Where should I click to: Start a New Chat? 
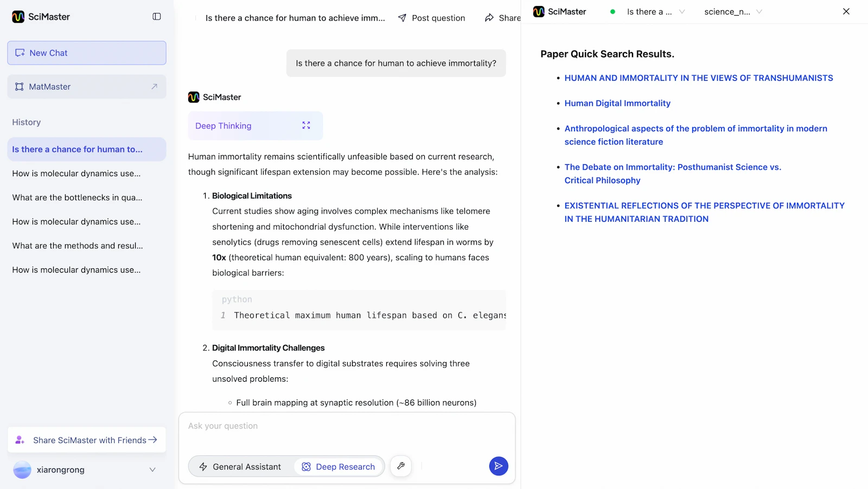pyautogui.click(x=87, y=53)
